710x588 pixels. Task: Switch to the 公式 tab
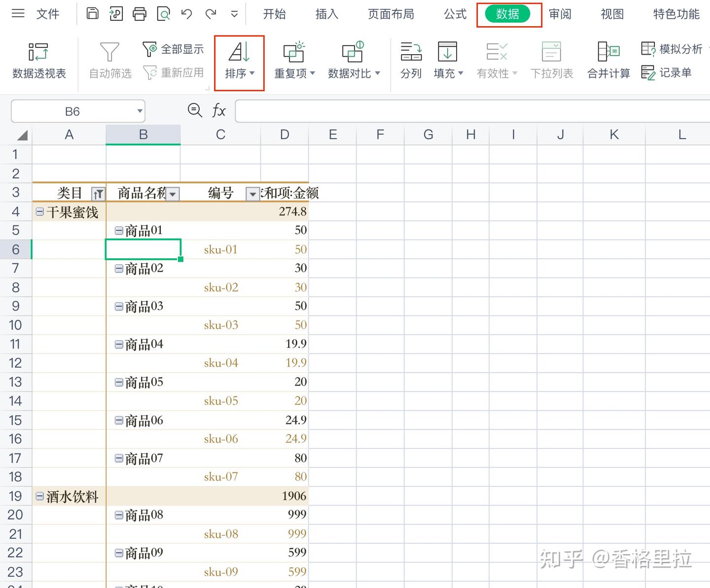(455, 14)
